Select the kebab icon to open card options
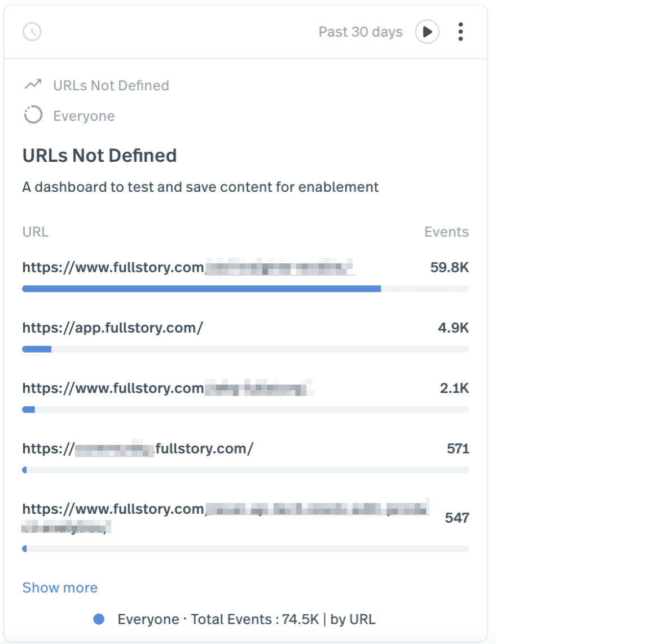The width and height of the screenshot is (672, 644). click(462, 32)
